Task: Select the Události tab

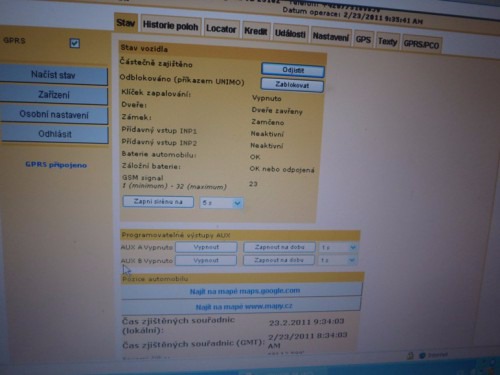Action: [290, 34]
